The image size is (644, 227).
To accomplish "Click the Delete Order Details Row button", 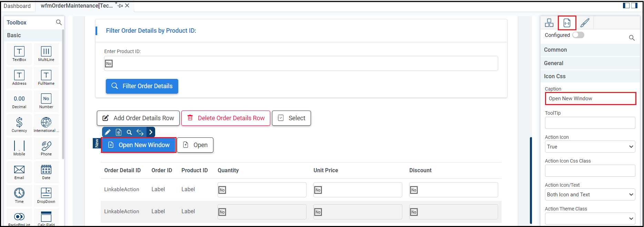I will tap(226, 118).
